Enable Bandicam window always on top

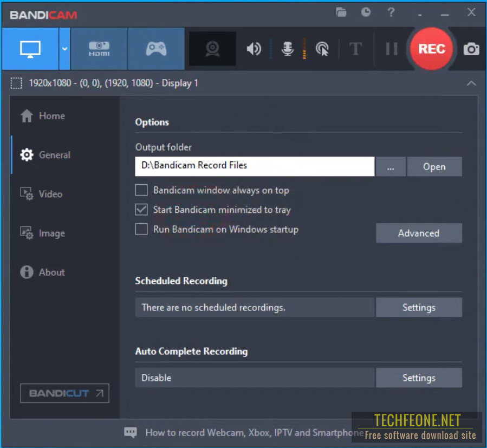[x=141, y=190]
